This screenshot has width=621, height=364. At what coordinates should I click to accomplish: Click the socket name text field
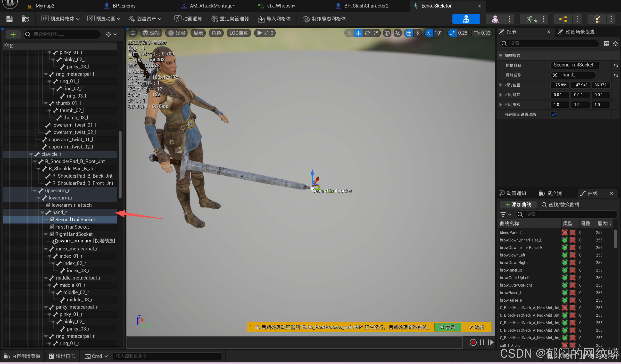click(x=574, y=65)
